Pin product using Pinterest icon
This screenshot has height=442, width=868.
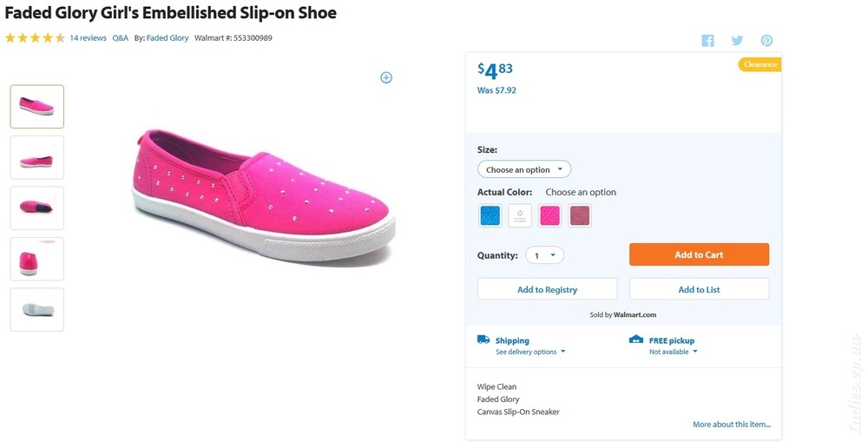click(766, 41)
